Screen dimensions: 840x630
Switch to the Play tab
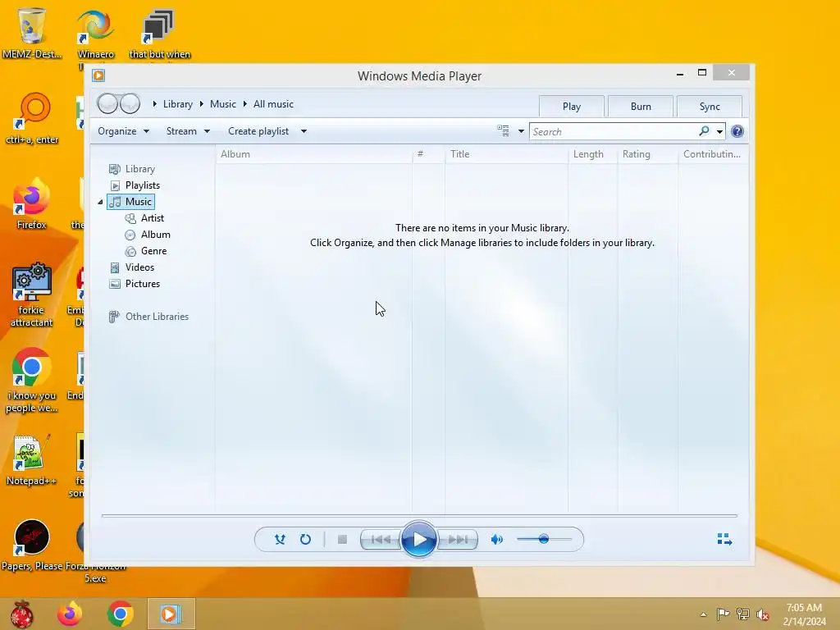(x=572, y=106)
